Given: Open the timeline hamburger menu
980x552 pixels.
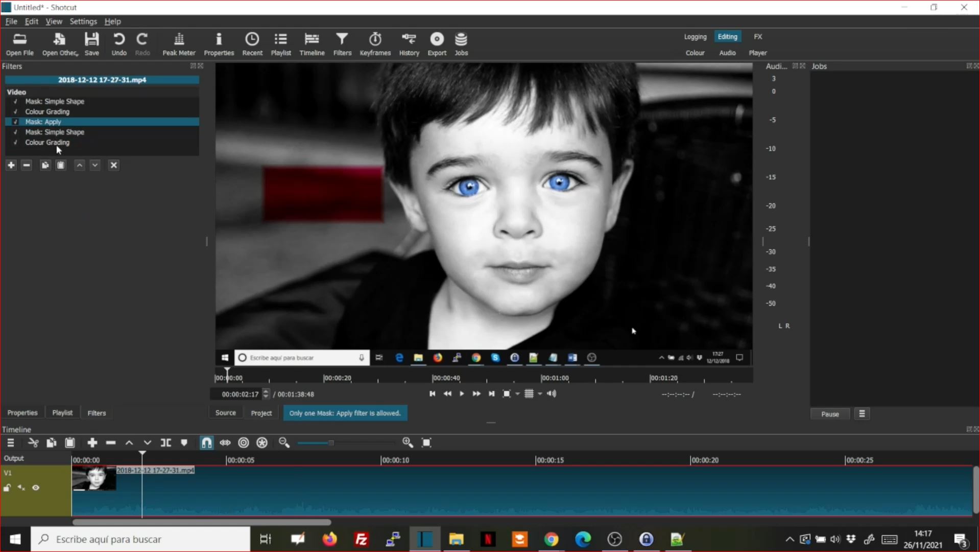Looking at the screenshot, I should point(11,443).
